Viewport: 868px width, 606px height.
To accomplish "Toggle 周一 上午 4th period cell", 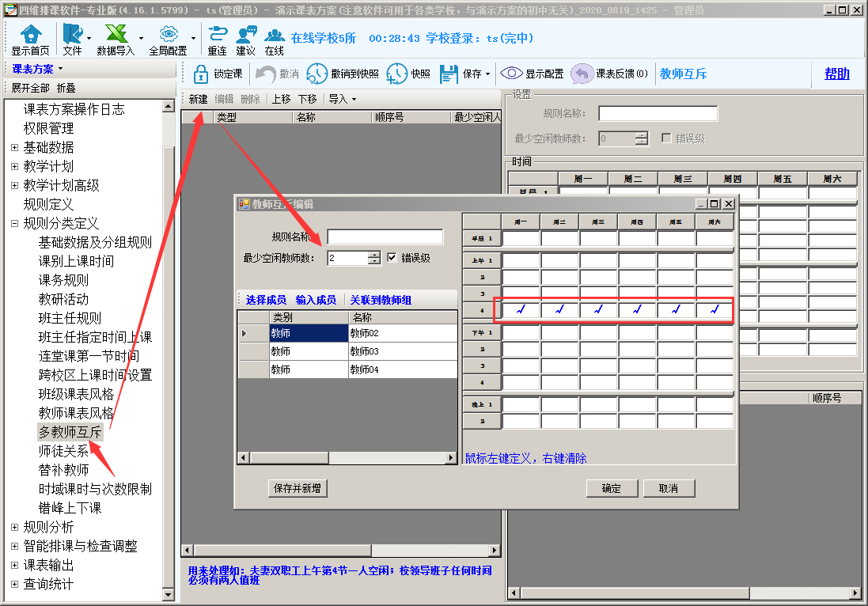I will (x=521, y=310).
